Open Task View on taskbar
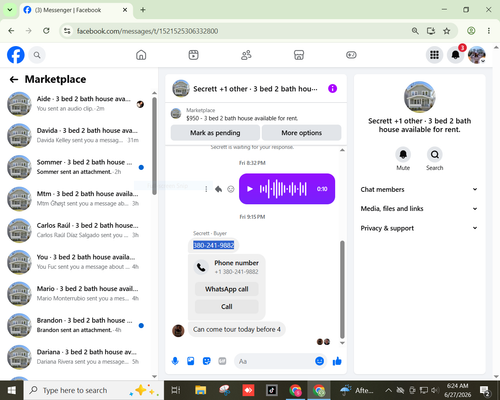This screenshot has height=400, width=500. click(175, 390)
